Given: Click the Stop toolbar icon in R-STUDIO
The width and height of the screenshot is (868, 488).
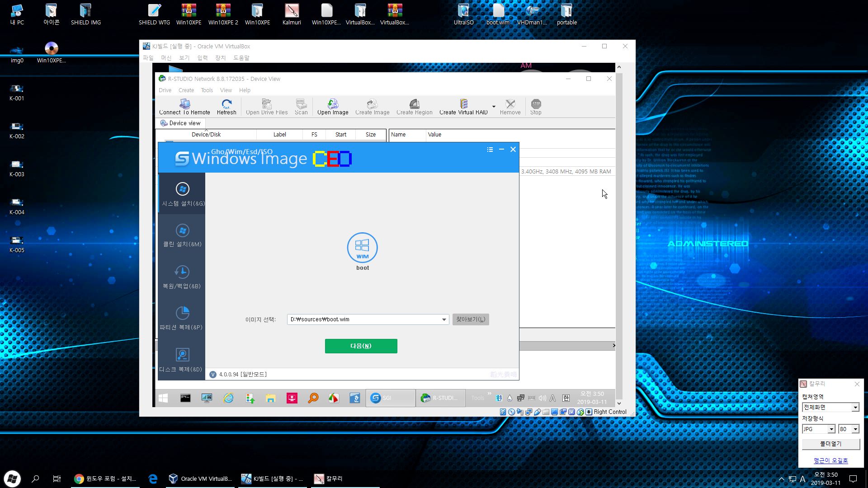Looking at the screenshot, I should click(536, 107).
